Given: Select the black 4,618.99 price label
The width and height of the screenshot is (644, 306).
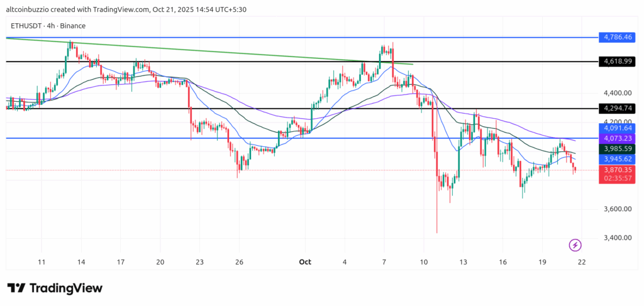Looking at the screenshot, I should [x=618, y=62].
